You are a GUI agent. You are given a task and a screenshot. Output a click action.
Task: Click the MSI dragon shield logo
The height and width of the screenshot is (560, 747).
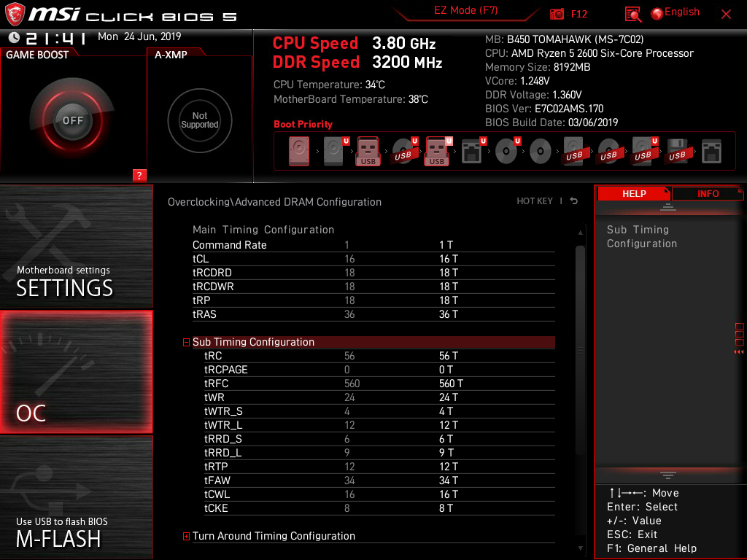tap(15, 15)
